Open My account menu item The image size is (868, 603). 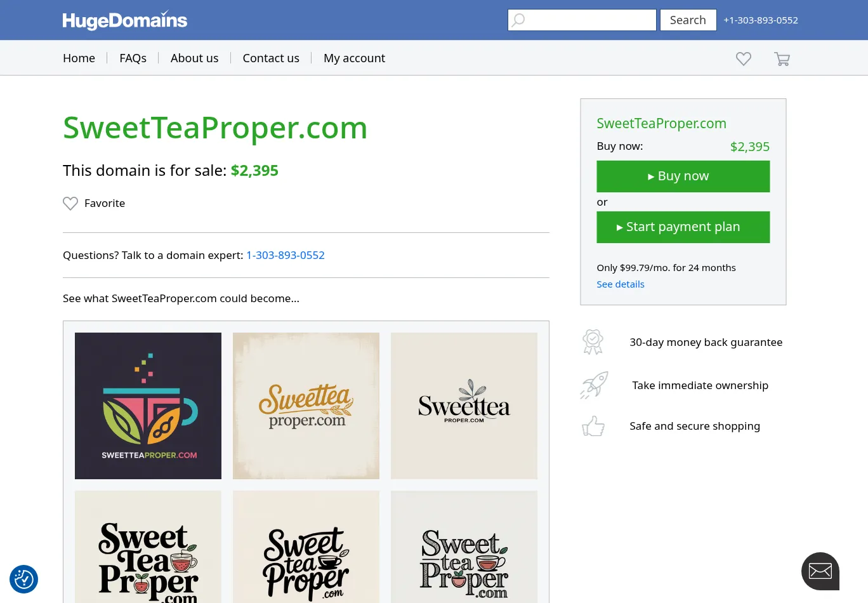coord(354,58)
